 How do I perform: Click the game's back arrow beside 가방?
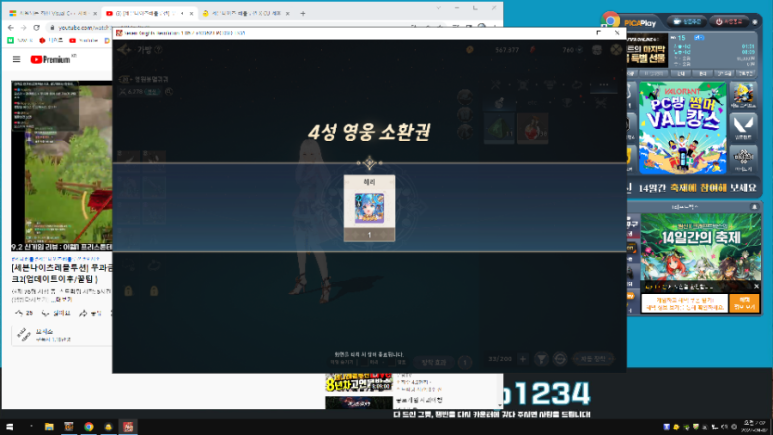click(124, 50)
